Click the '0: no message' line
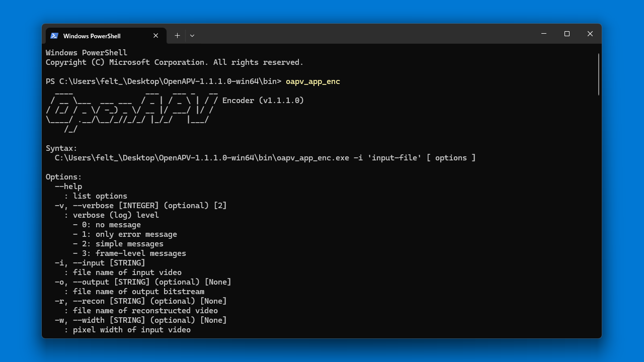The width and height of the screenshot is (644, 362). pos(107,225)
